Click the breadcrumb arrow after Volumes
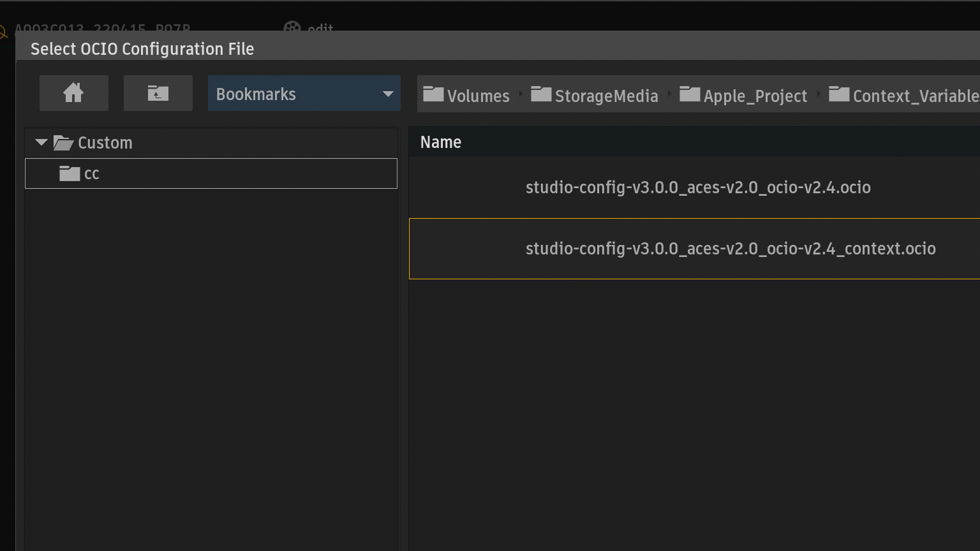Screen dimensions: 980x551 pyautogui.click(x=521, y=94)
